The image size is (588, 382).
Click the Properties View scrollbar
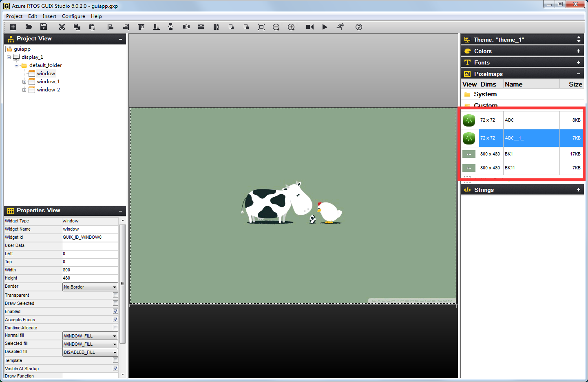point(123,284)
